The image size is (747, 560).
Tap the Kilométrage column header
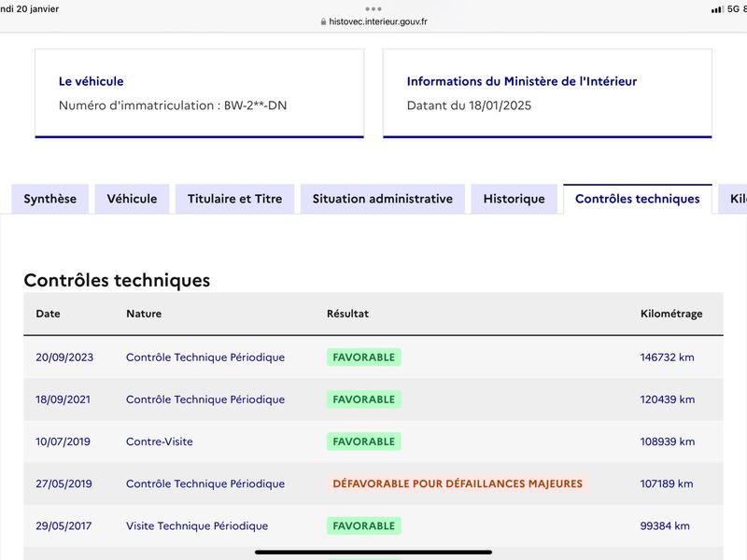pyautogui.click(x=671, y=314)
